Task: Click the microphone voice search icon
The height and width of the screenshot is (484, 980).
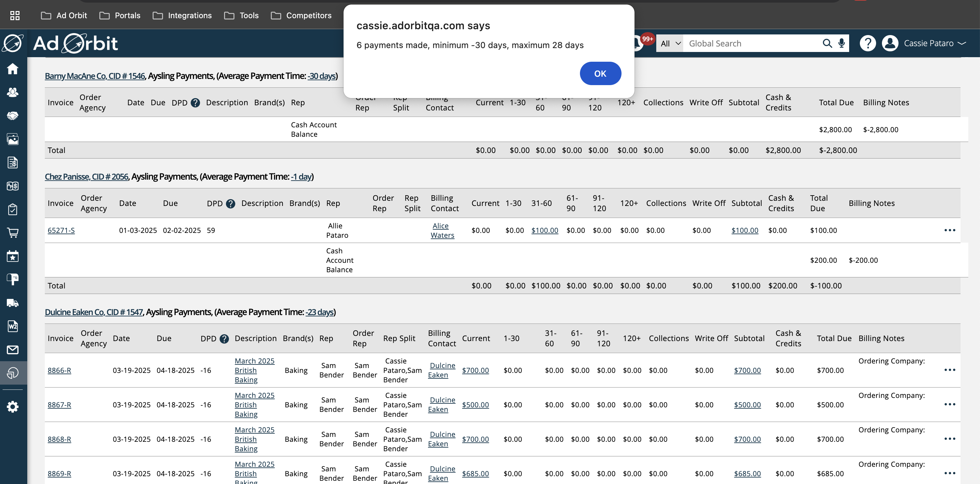Action: 842,44
